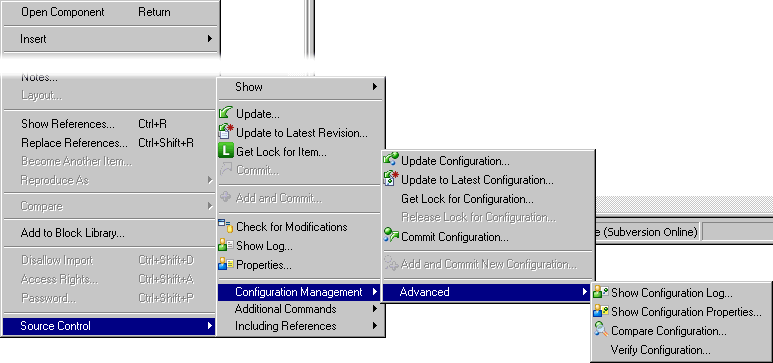
Task: Expand the Advanced submenu arrow
Action: tap(585, 292)
